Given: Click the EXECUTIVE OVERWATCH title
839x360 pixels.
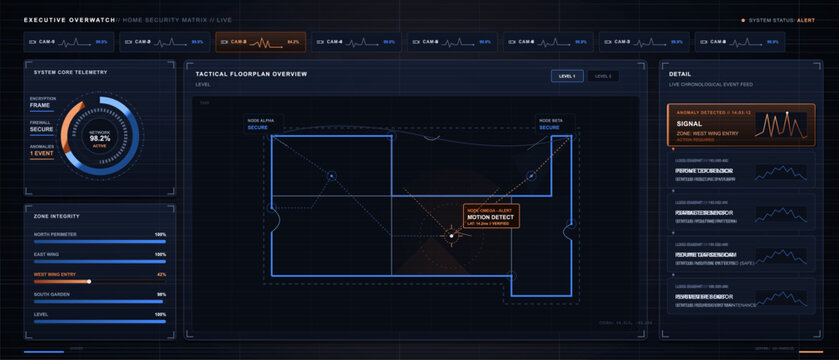Looking at the screenshot, I should [70, 20].
